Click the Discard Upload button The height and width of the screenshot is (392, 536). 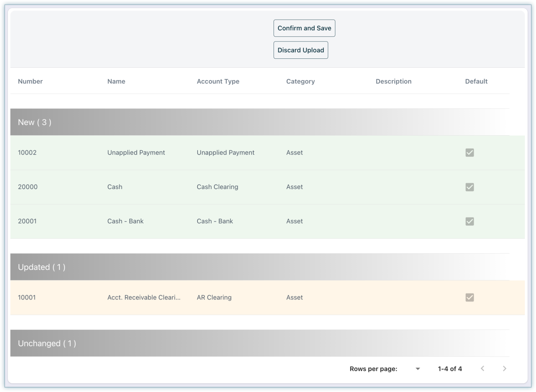(x=300, y=50)
